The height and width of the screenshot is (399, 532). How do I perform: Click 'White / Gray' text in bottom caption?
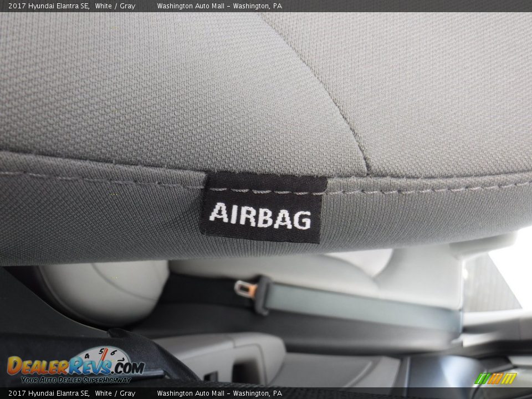point(115,393)
